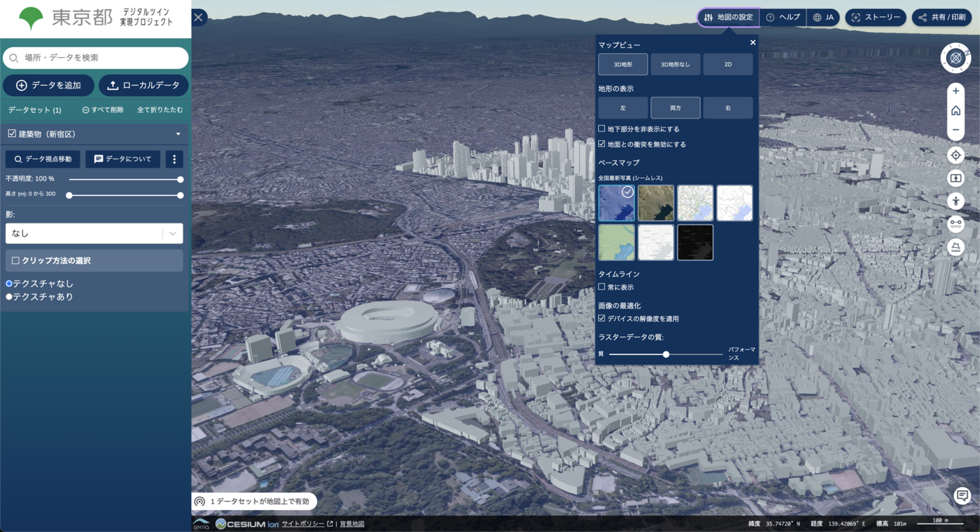980x532 pixels.
Task: Reset the map view with home icon
Action: pos(955,110)
